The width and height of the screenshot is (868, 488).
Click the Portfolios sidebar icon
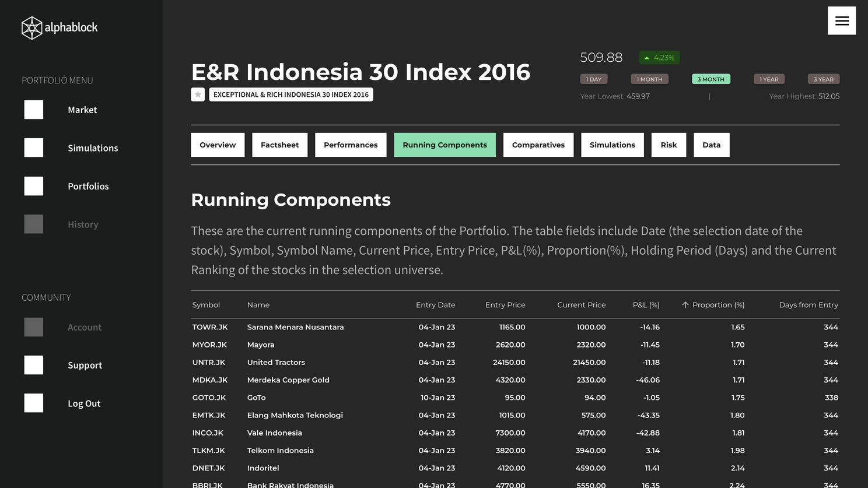pyautogui.click(x=34, y=186)
